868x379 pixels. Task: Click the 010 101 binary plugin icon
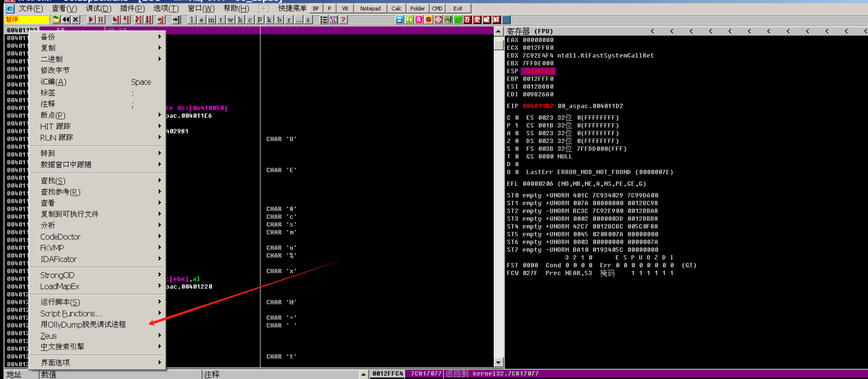tap(448, 19)
